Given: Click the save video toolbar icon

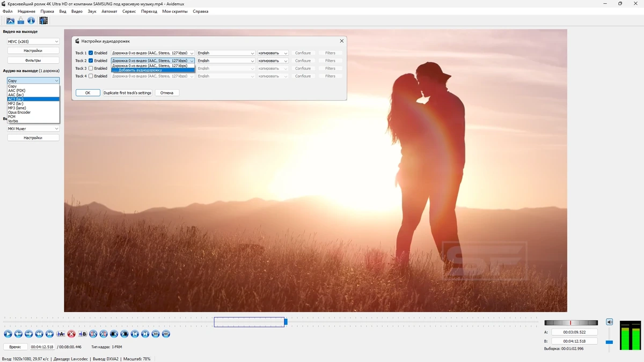Looking at the screenshot, I should 20,21.
